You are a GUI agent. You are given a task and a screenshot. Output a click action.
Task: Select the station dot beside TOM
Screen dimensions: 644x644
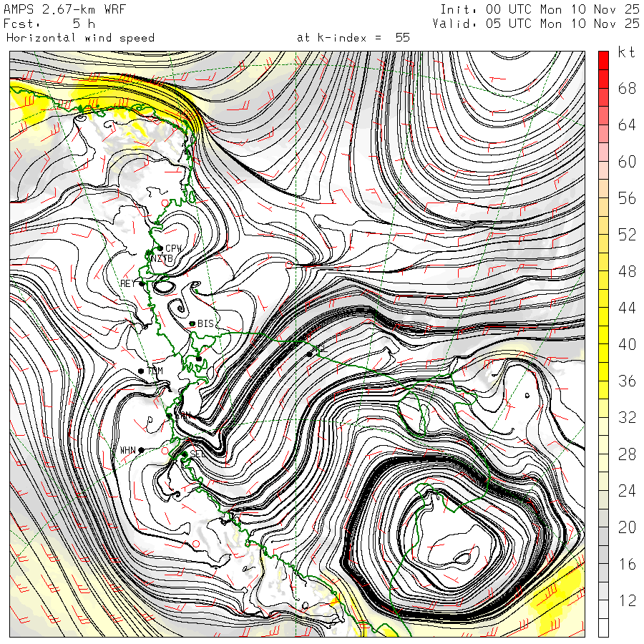coord(141,371)
